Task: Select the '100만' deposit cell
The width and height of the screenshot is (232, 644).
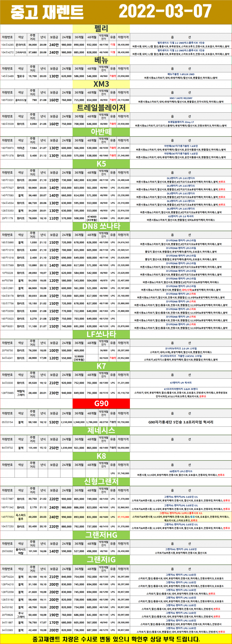Action: tap(54, 350)
